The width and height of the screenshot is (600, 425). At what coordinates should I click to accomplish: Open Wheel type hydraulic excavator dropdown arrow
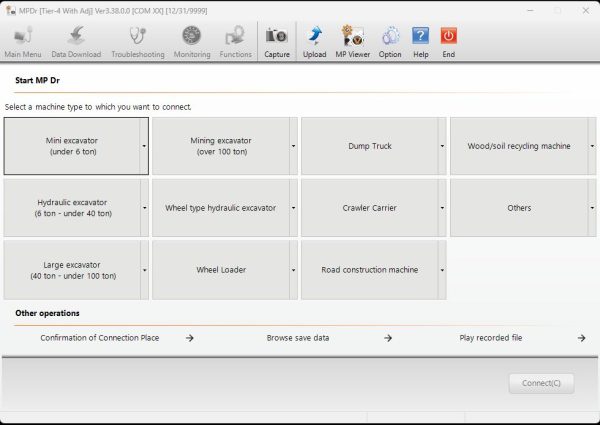(293, 208)
